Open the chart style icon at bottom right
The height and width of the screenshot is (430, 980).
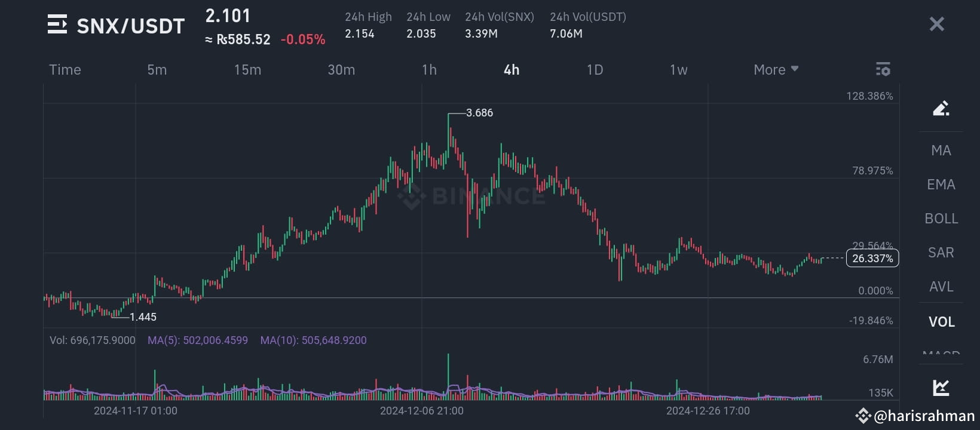coord(941,388)
